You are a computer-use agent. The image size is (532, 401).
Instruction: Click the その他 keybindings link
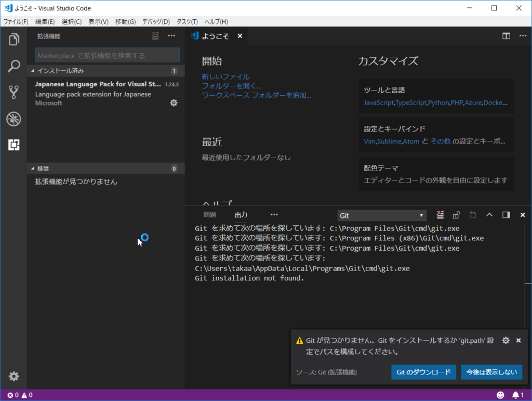tap(441, 141)
